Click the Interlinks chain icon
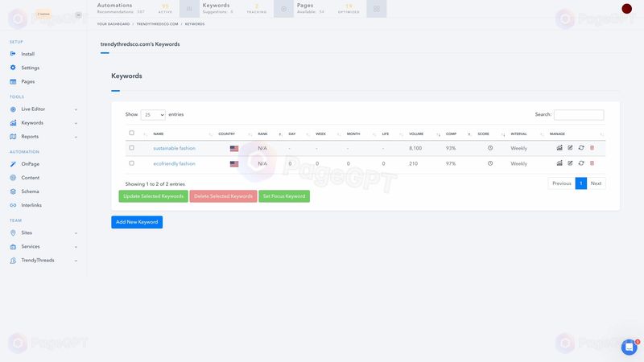This screenshot has width=644, height=362. [13, 205]
